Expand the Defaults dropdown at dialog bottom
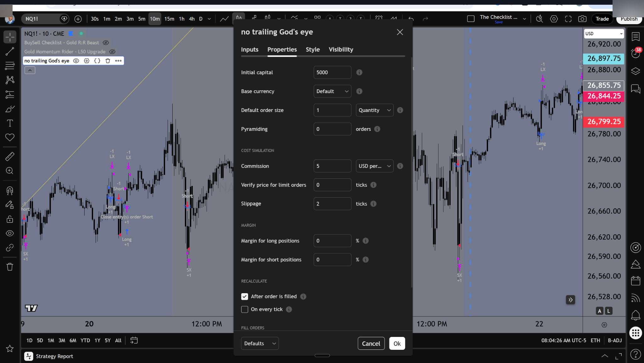This screenshot has height=363, width=644. click(x=259, y=343)
